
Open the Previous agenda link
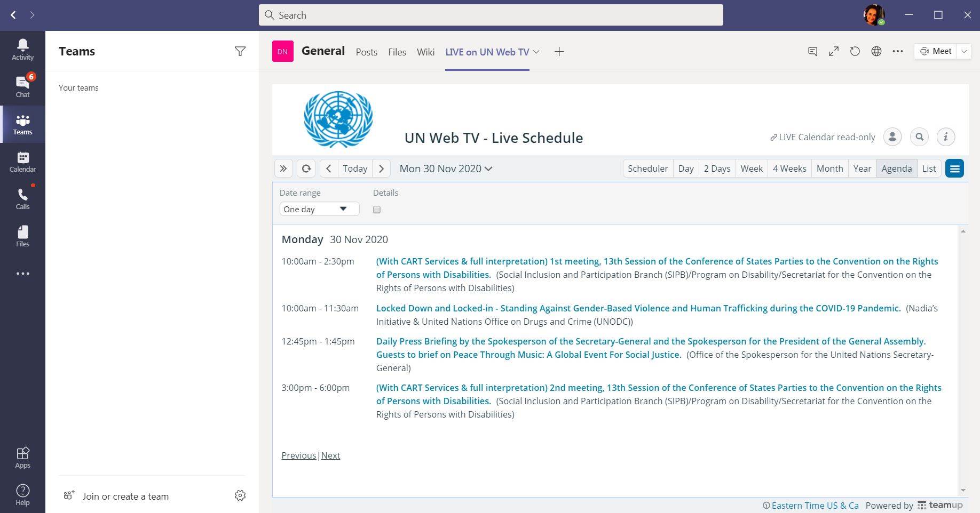pos(298,455)
